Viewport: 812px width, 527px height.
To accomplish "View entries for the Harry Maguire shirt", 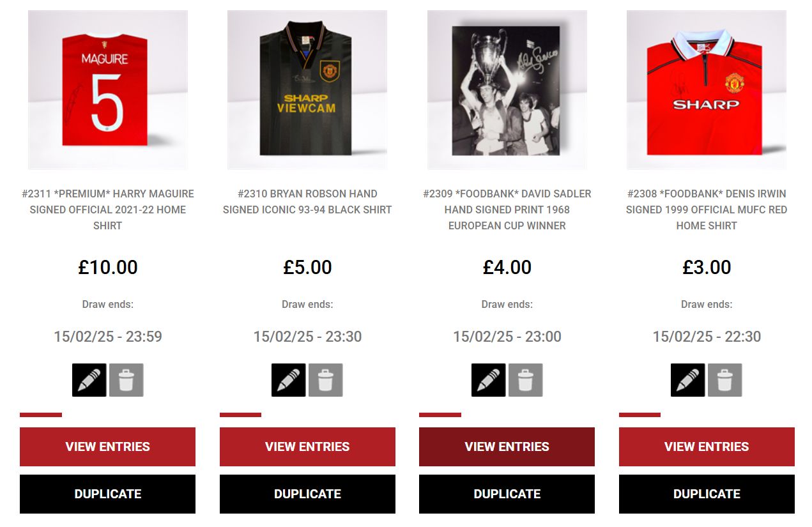I will click(x=107, y=447).
